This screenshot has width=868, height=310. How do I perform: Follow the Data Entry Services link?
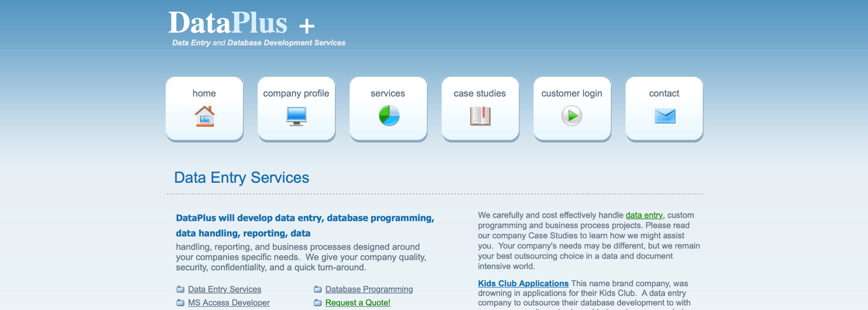pos(225,289)
